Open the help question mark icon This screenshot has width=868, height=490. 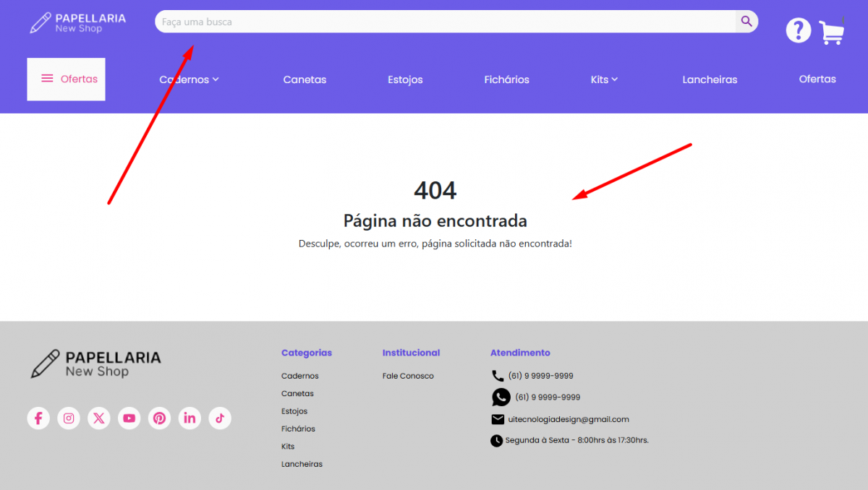pos(798,30)
